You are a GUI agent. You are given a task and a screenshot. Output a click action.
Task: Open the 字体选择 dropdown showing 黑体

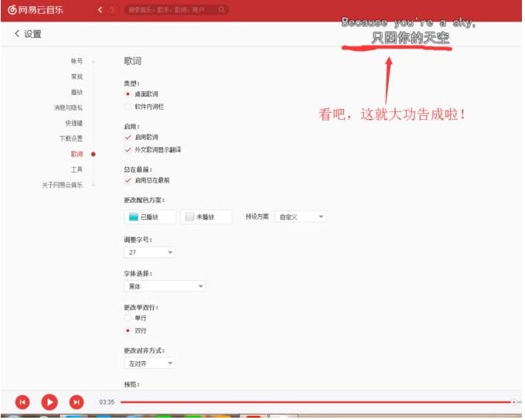coord(165,287)
